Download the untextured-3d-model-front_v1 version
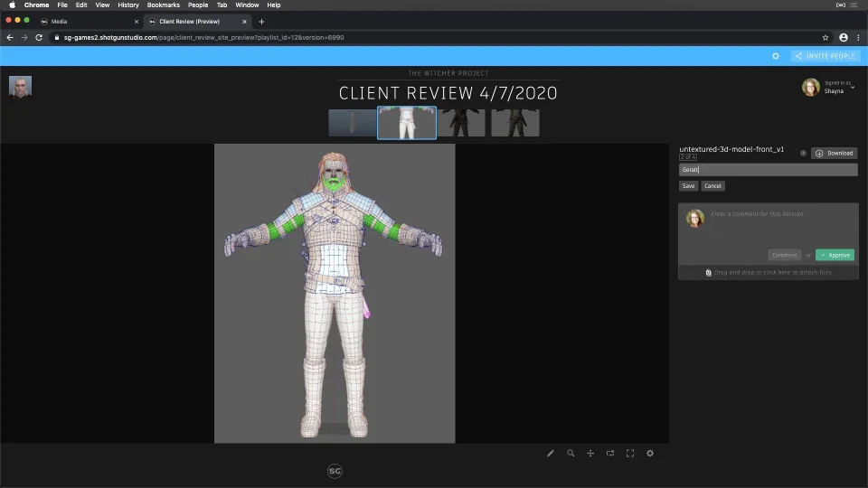Viewport: 868px width, 488px height. click(x=835, y=154)
